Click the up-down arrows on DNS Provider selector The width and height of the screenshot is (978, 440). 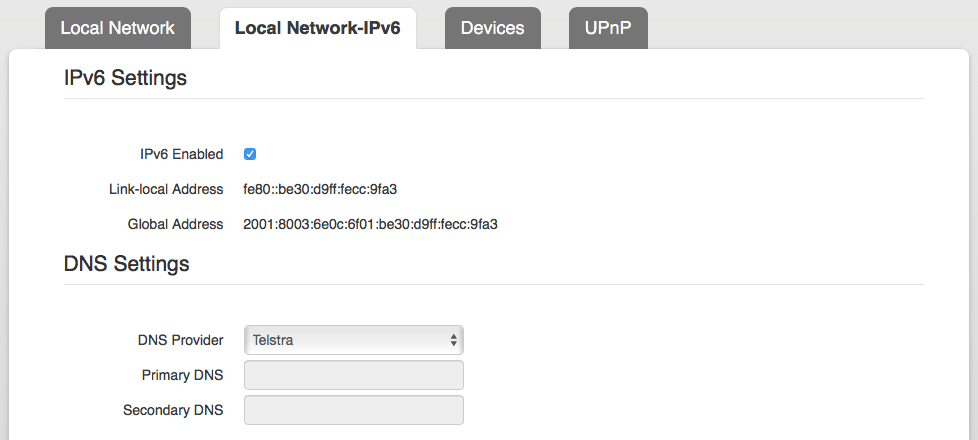pyautogui.click(x=453, y=340)
